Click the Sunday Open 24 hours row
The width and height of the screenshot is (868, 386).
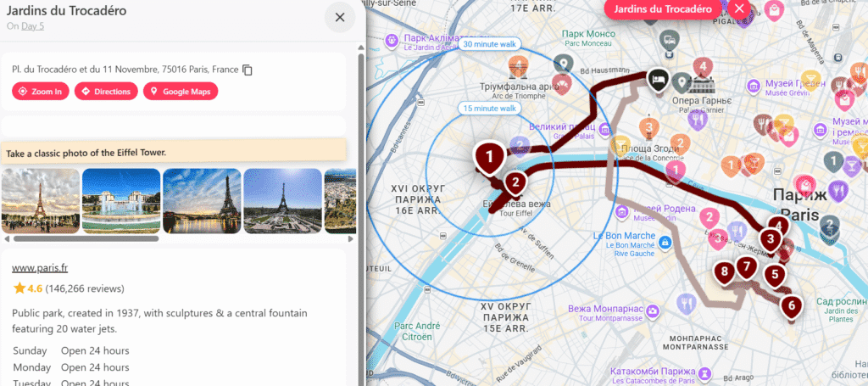coord(71,350)
